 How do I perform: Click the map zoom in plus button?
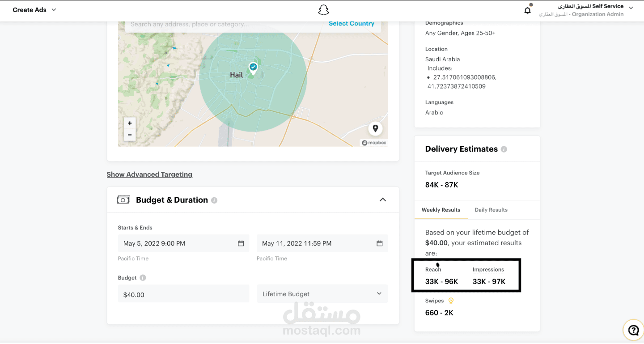click(x=130, y=123)
